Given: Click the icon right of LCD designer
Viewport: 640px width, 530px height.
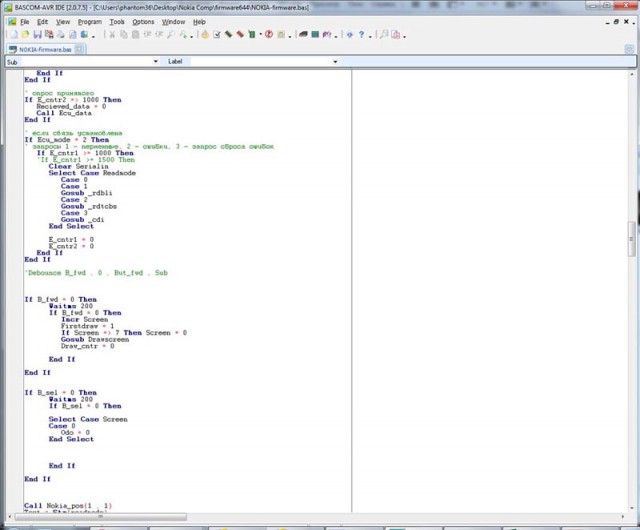Looking at the screenshot, I should point(327,35).
